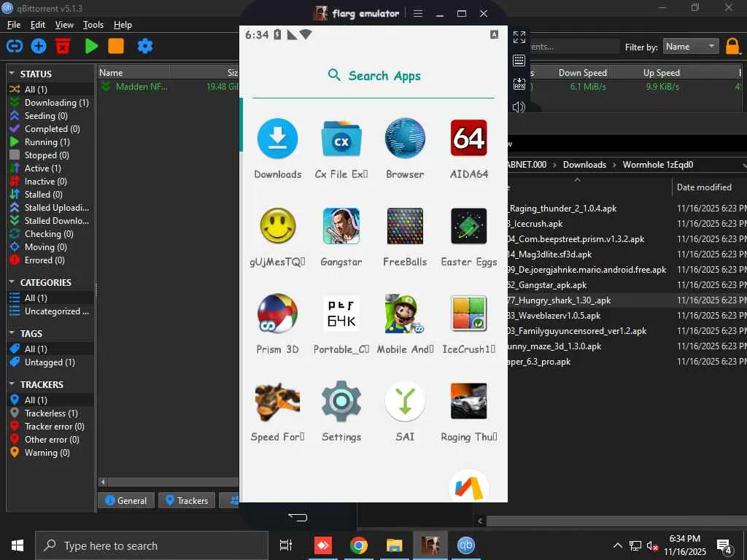Viewport: 747px width, 560px height.
Task: Switch to the Trackers tab
Action: tap(187, 500)
